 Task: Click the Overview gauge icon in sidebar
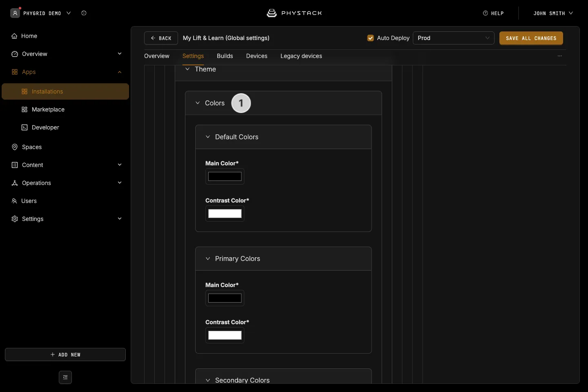15,54
